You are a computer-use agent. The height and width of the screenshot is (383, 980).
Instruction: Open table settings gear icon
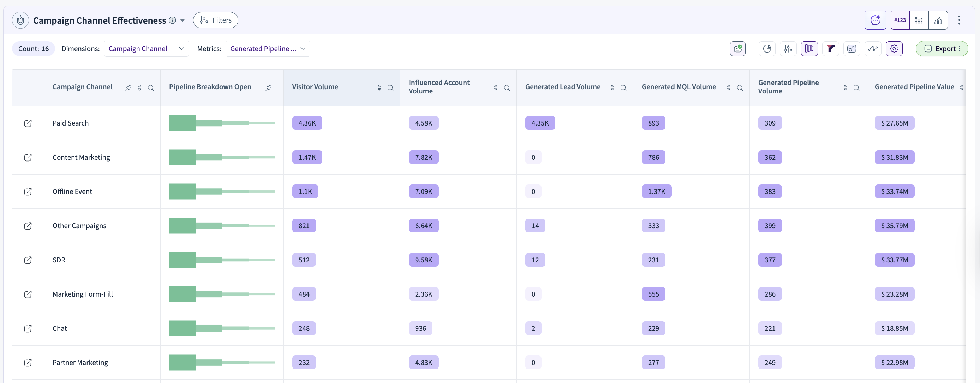click(894, 49)
